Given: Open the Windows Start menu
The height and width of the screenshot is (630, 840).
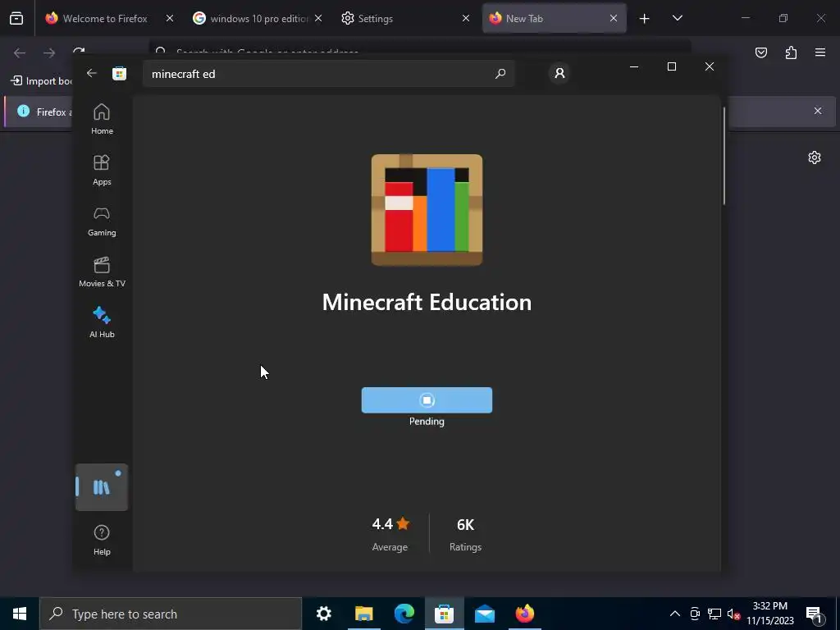Looking at the screenshot, I should point(20,614).
